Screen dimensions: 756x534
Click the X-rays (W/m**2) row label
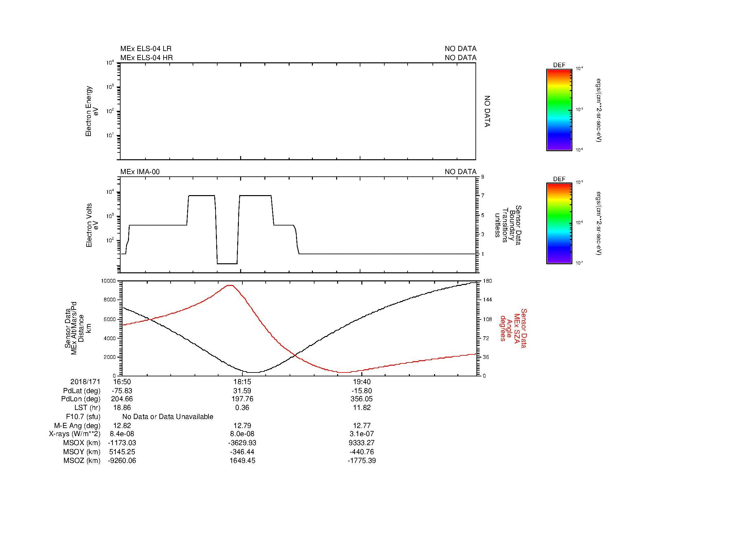pyautogui.click(x=75, y=434)
